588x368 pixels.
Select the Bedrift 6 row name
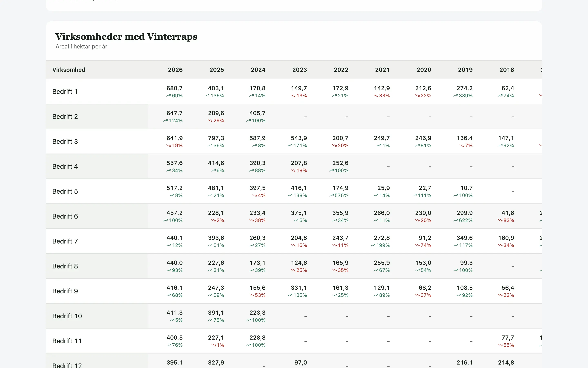(65, 216)
